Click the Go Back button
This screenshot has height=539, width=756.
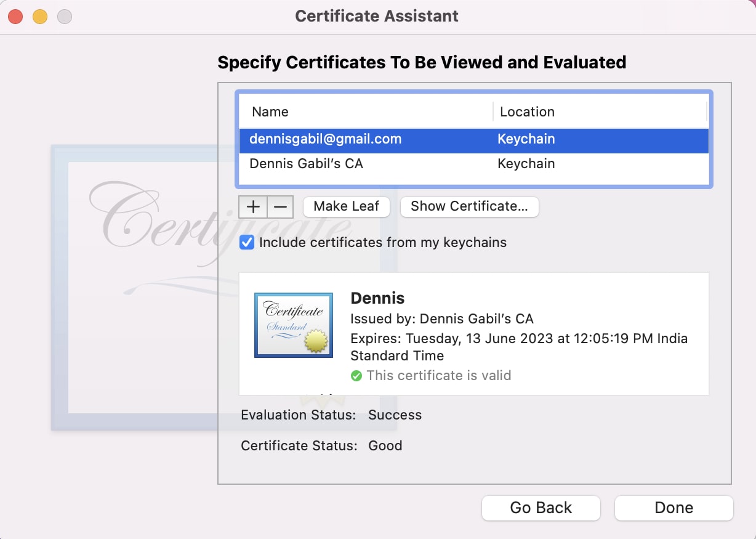(541, 508)
